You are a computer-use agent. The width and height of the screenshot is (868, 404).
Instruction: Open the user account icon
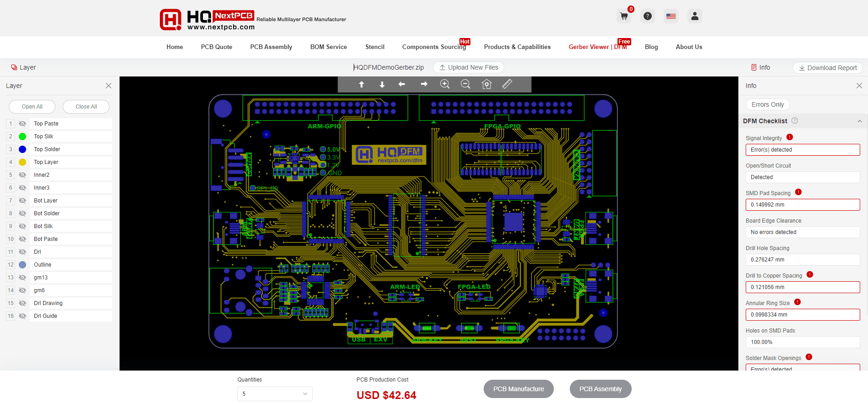(694, 16)
